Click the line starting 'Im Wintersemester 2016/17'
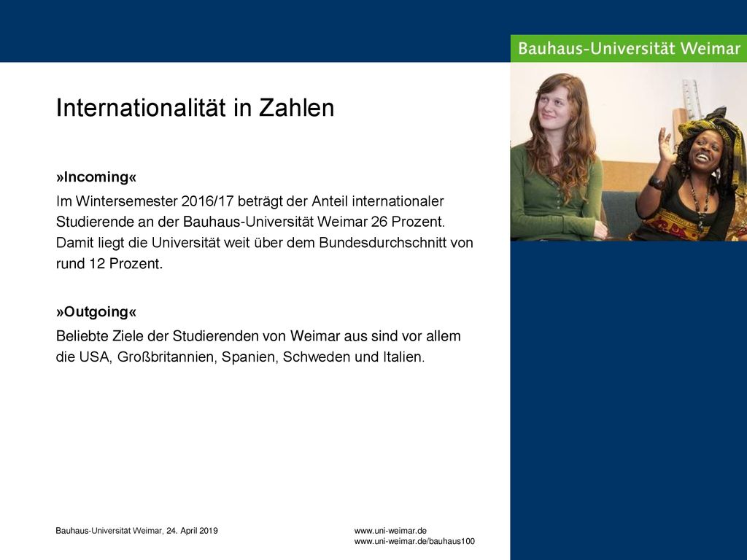747x560 pixels. (249, 201)
